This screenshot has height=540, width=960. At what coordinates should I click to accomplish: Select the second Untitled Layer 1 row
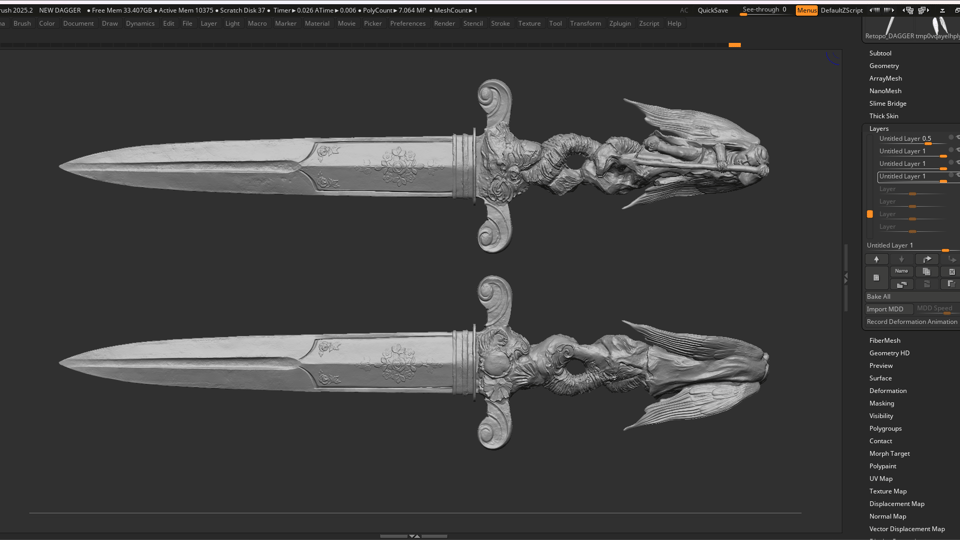[912, 151]
